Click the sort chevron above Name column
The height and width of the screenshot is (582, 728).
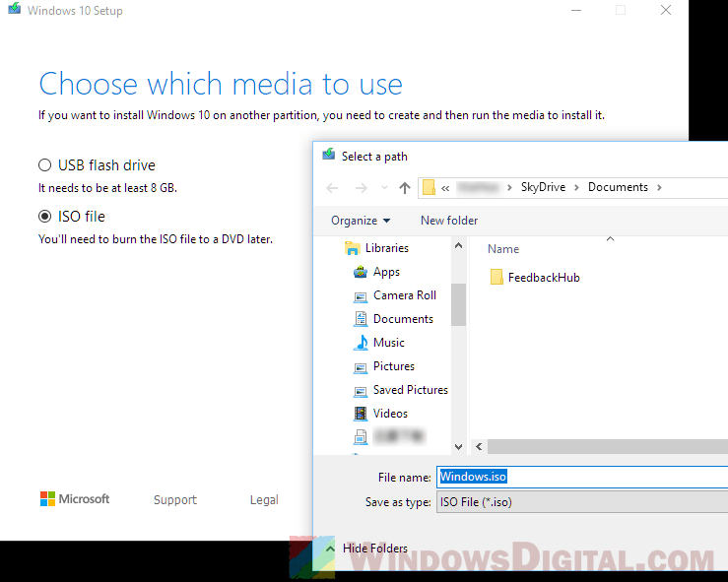(x=610, y=238)
